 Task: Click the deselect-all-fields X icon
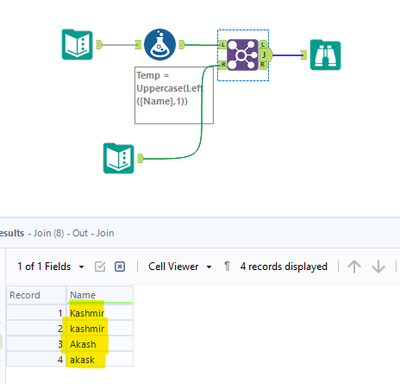pos(120,267)
